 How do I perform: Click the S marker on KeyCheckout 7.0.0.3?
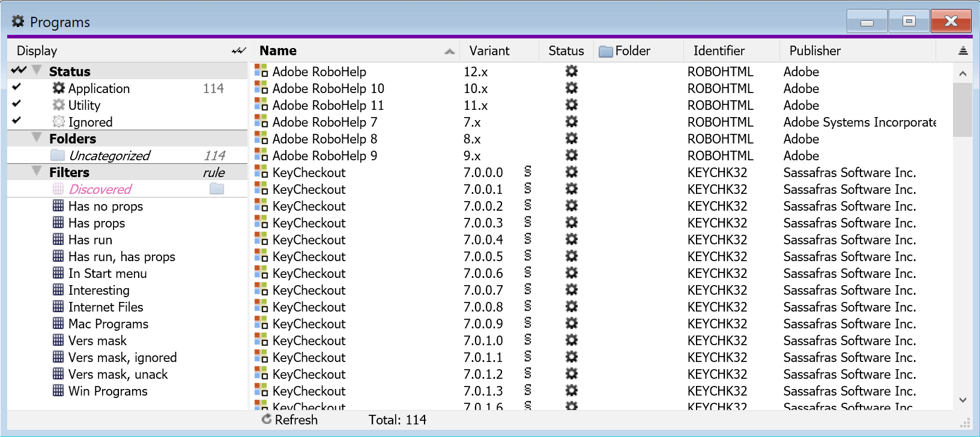click(x=528, y=223)
